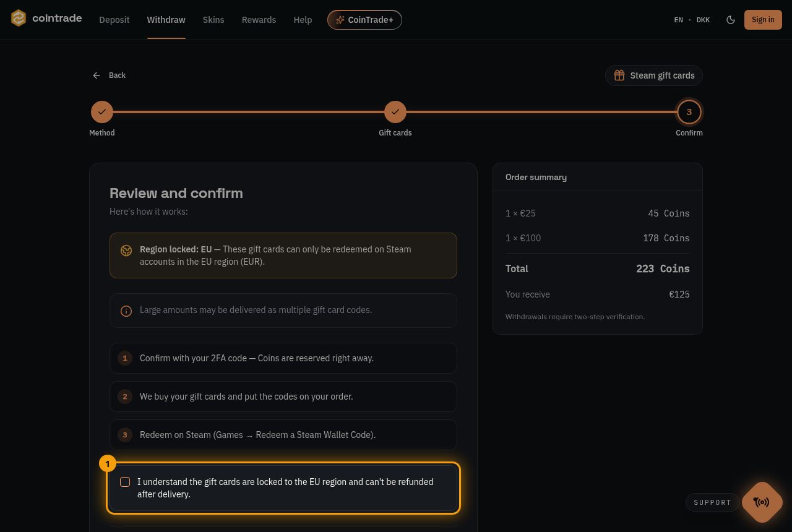Click the '€125' receive amount
Image resolution: width=792 pixels, height=532 pixels.
tap(679, 294)
